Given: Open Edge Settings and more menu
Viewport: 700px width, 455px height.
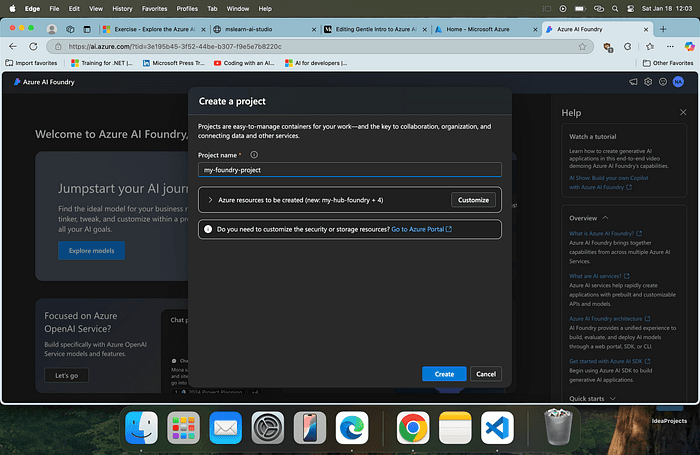Looking at the screenshot, I should [x=670, y=46].
